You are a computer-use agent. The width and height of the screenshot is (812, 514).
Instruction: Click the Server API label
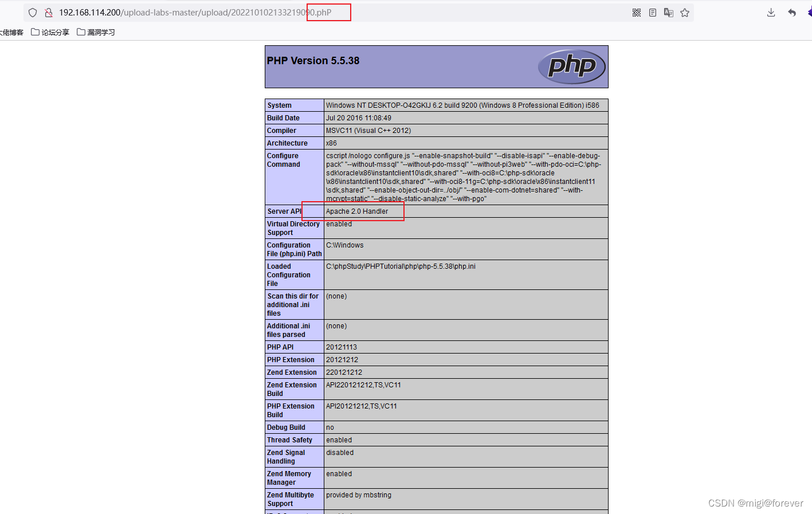284,211
